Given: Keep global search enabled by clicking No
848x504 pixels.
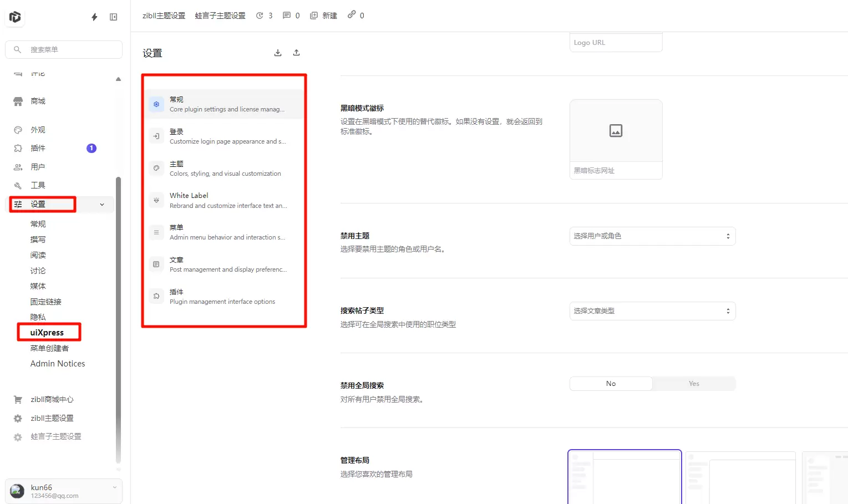Looking at the screenshot, I should point(611,383).
